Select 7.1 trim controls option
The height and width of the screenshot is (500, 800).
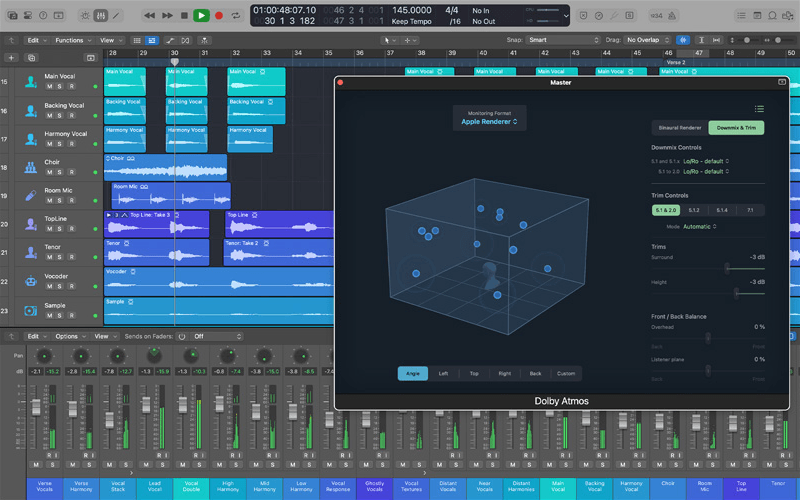750,210
